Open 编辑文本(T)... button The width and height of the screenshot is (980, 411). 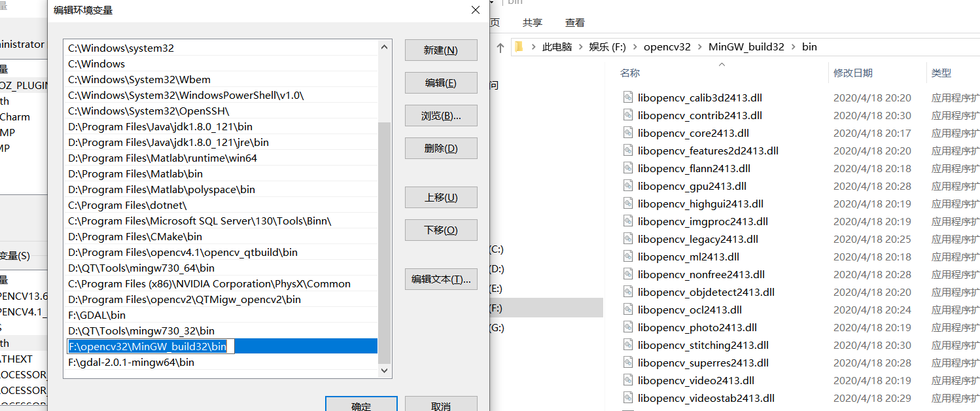tap(441, 279)
